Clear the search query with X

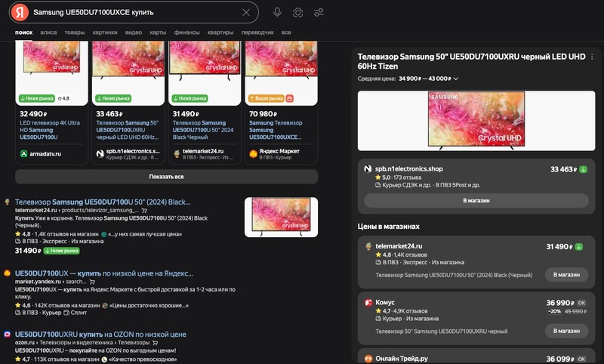coord(246,12)
